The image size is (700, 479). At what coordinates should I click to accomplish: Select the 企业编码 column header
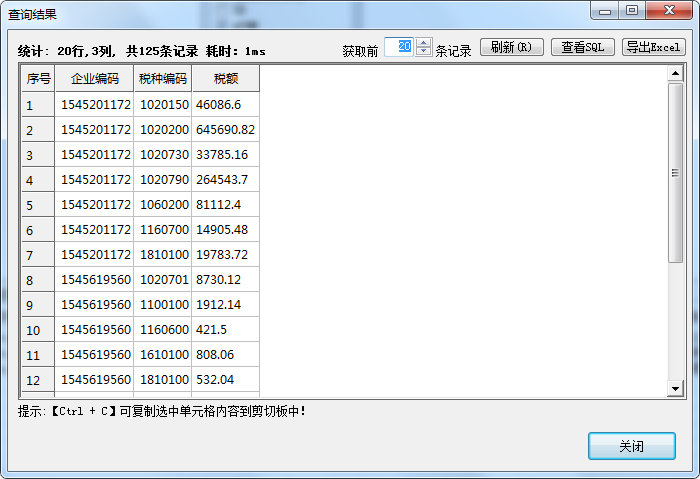click(x=94, y=79)
